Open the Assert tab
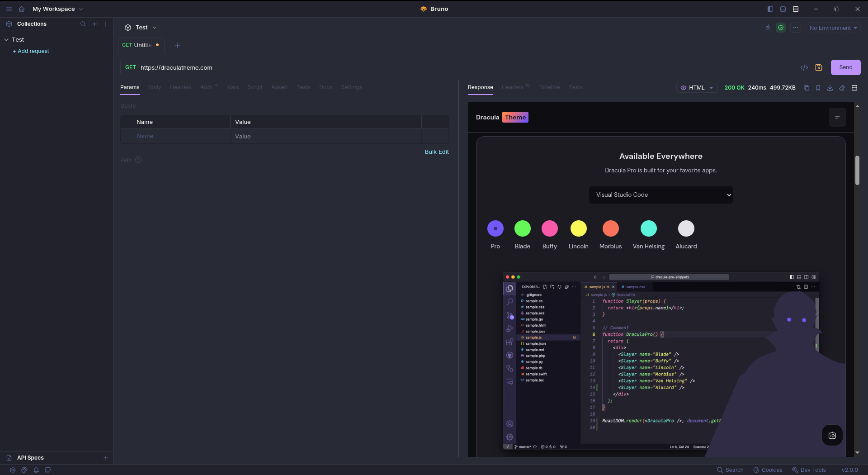This screenshot has height=475, width=868. click(279, 87)
